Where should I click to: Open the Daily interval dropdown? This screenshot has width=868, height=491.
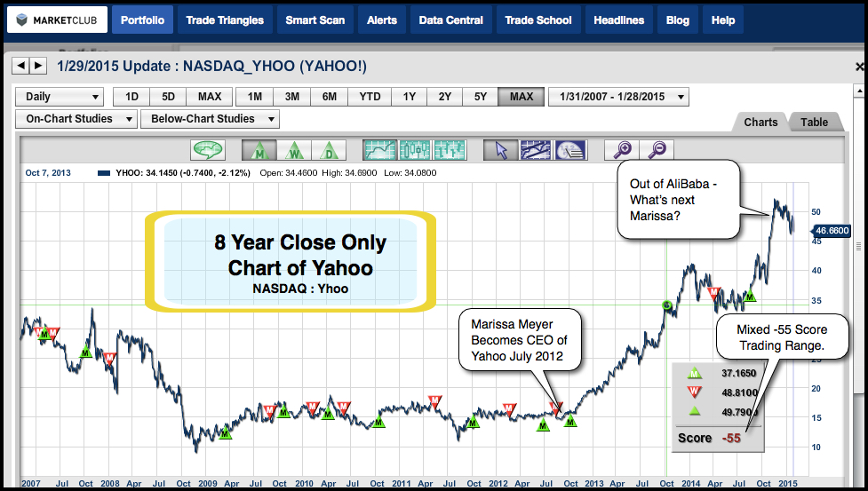(x=60, y=97)
